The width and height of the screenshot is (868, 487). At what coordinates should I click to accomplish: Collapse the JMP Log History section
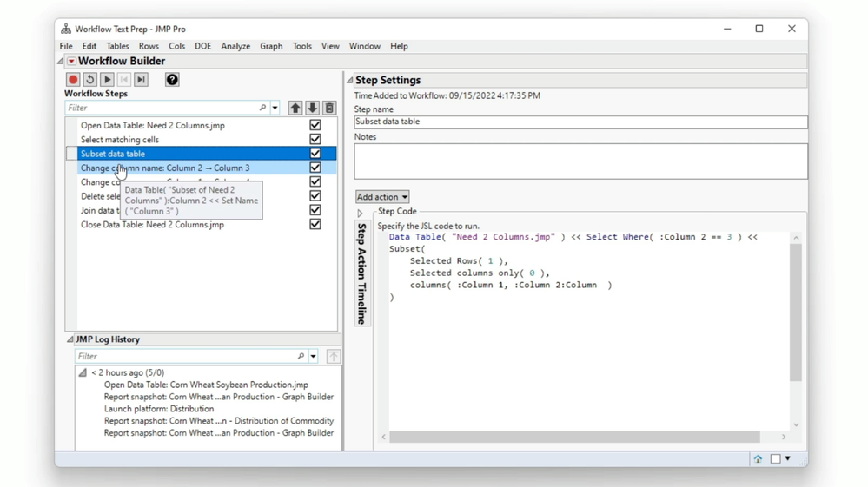tap(70, 339)
